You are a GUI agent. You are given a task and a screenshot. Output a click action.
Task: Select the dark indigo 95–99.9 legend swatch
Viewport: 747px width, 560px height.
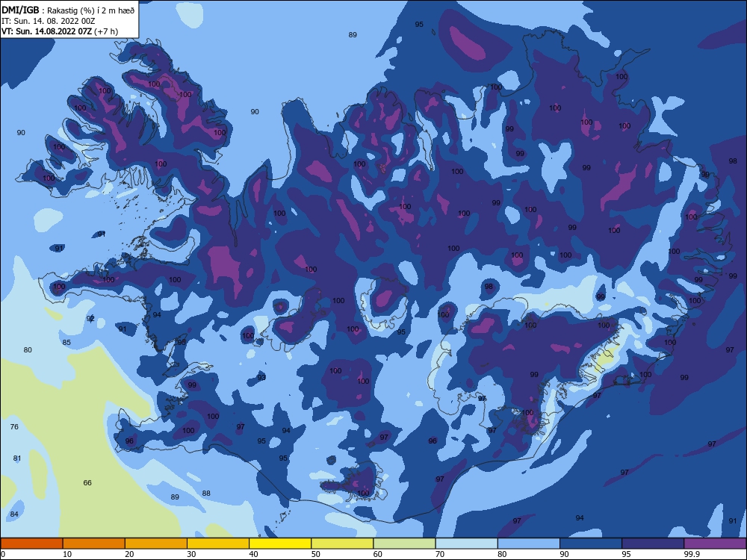point(653,544)
